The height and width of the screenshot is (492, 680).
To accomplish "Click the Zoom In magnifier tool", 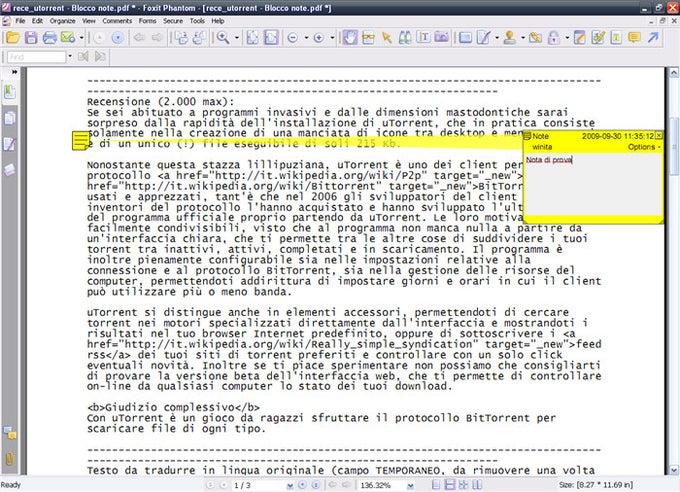I will tap(223, 38).
